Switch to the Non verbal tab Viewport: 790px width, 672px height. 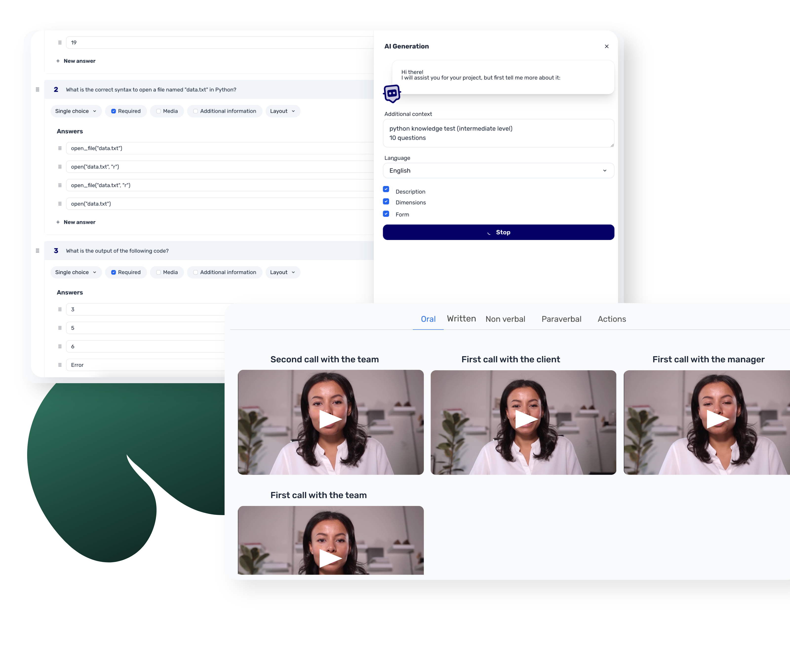click(505, 319)
